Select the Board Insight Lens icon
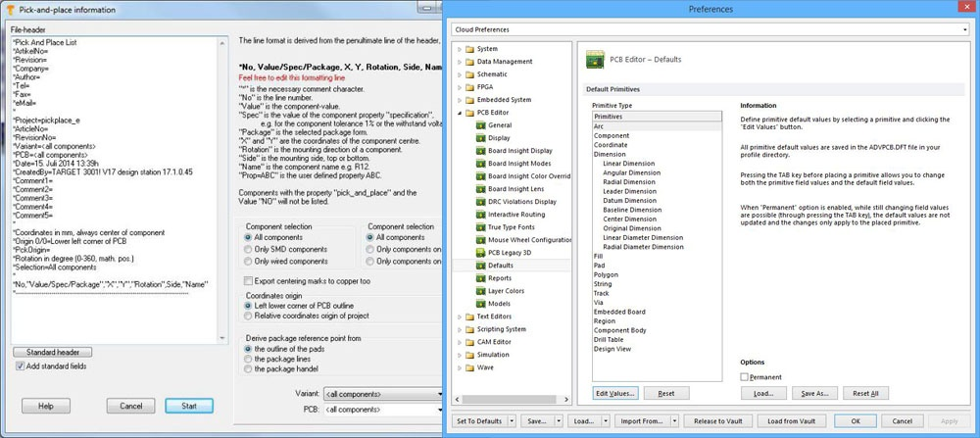The height and width of the screenshot is (438, 980). click(x=480, y=189)
